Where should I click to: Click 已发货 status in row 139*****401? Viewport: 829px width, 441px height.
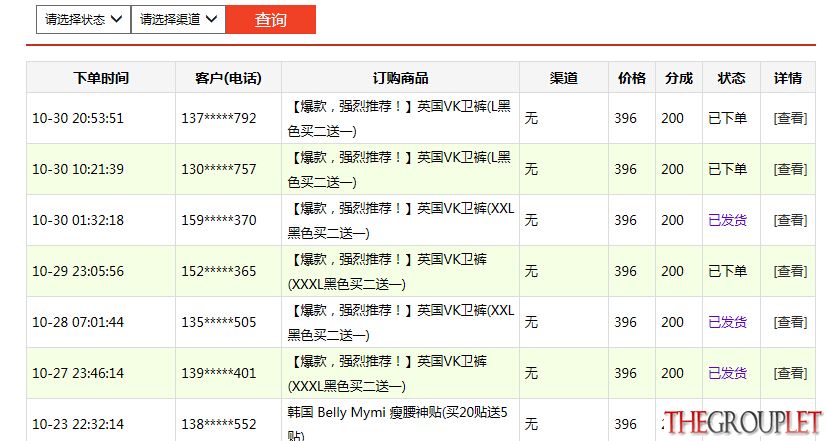point(727,373)
